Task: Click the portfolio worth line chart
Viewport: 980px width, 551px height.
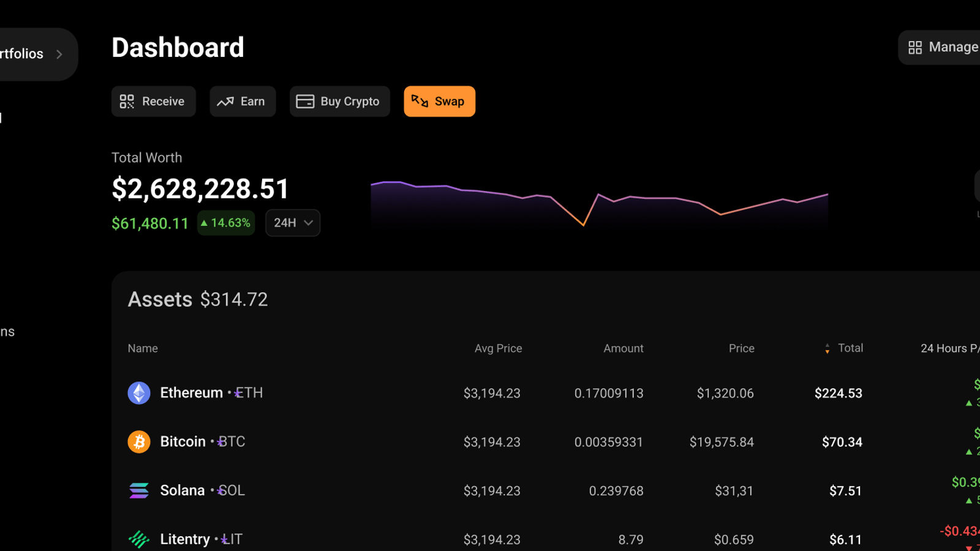Action: (599, 204)
